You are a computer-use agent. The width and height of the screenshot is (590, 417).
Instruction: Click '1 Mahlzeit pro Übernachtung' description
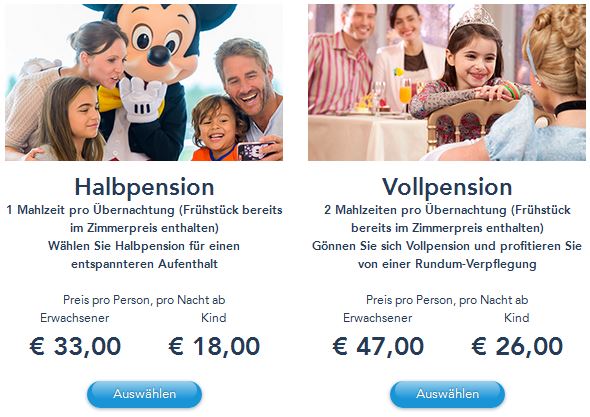[91, 210]
